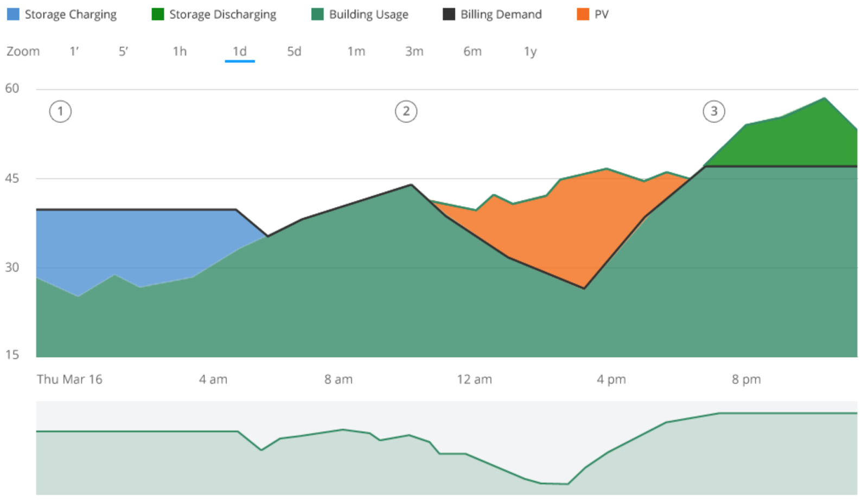
Task: Toggle the Storage Charging legend item
Action: tap(62, 15)
